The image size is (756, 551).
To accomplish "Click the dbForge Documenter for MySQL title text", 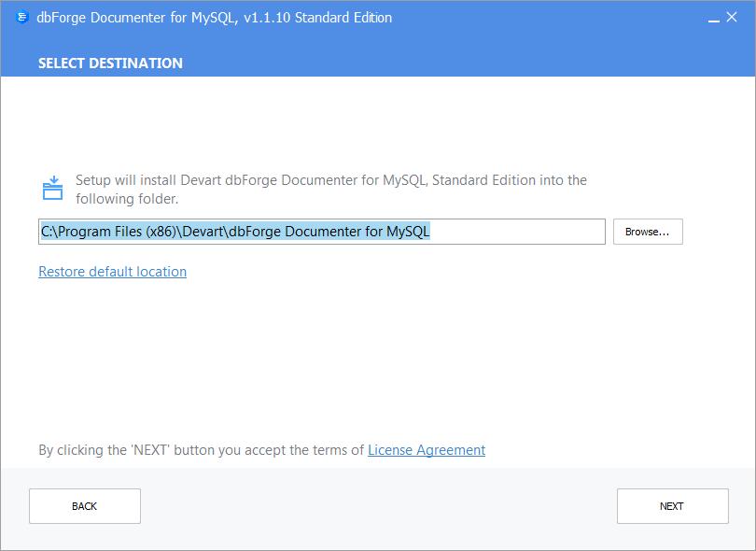I will tap(135, 18).
